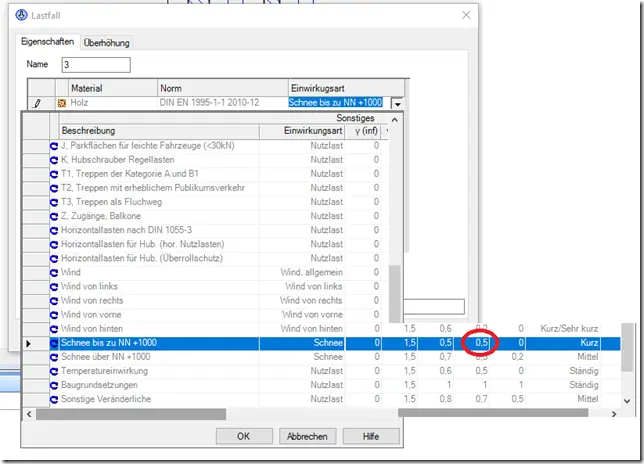Click the γ (inf) column header
644x464 pixels.
[363, 131]
